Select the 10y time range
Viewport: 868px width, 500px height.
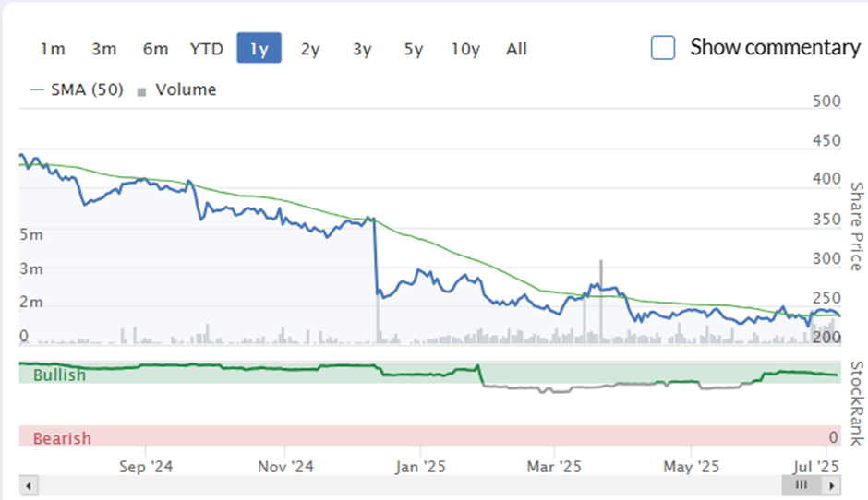click(465, 49)
